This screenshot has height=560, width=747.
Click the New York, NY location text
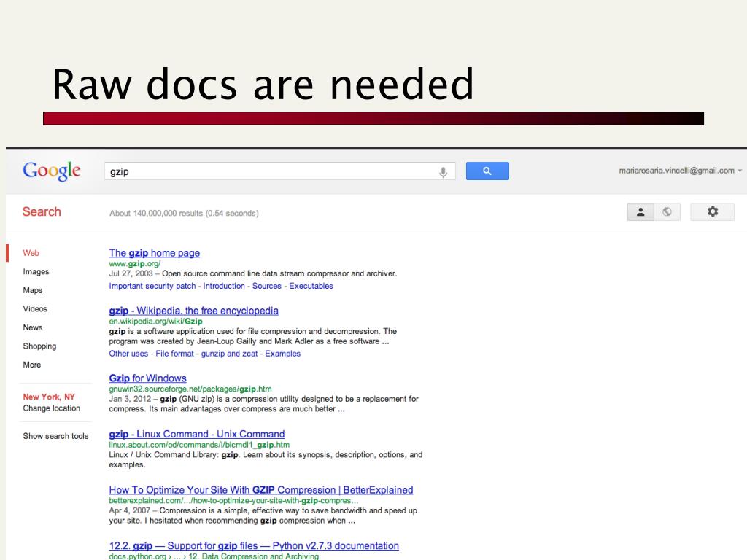pyautogui.click(x=49, y=397)
